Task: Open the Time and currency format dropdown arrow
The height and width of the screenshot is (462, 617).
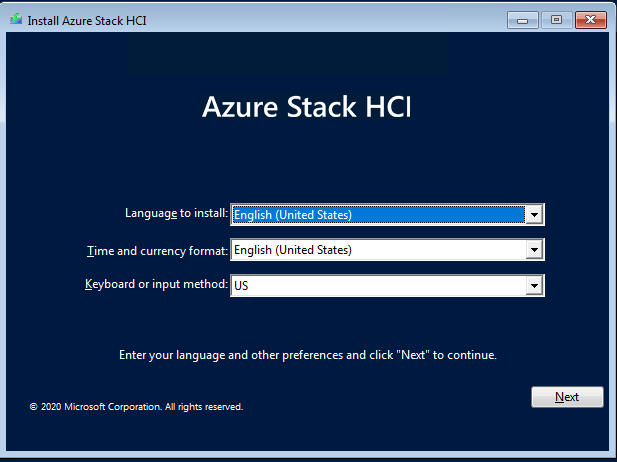Action: [534, 250]
